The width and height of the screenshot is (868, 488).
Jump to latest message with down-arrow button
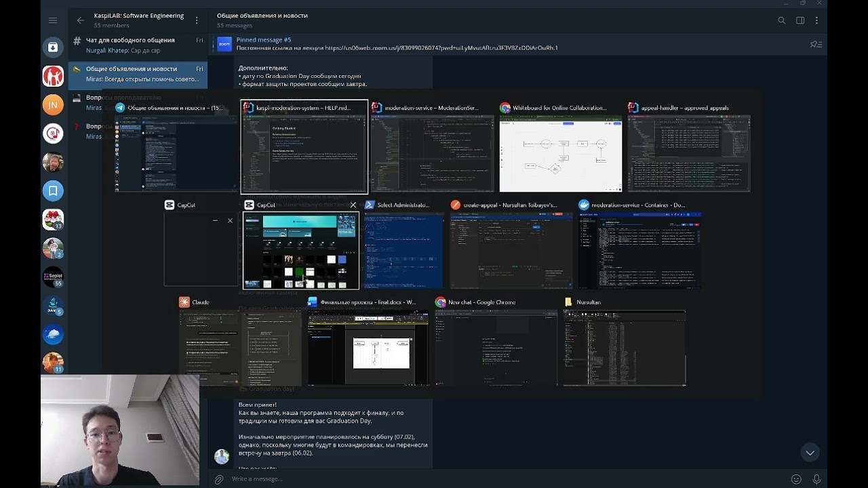coord(810,452)
